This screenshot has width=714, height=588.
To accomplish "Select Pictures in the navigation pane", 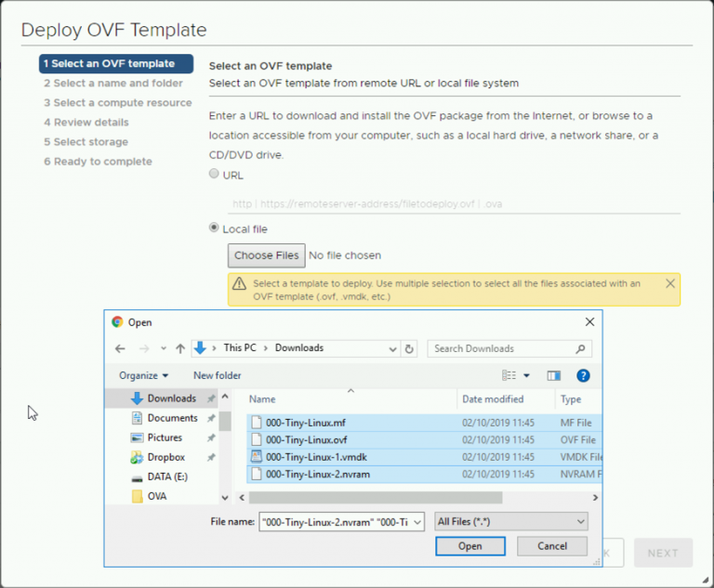I will [x=165, y=438].
